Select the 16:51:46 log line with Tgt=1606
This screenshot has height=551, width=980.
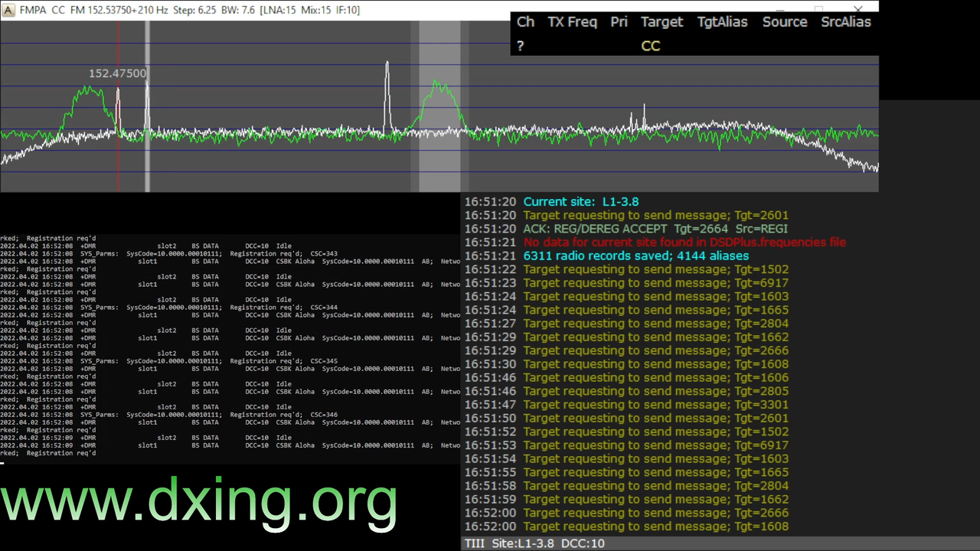tap(626, 378)
